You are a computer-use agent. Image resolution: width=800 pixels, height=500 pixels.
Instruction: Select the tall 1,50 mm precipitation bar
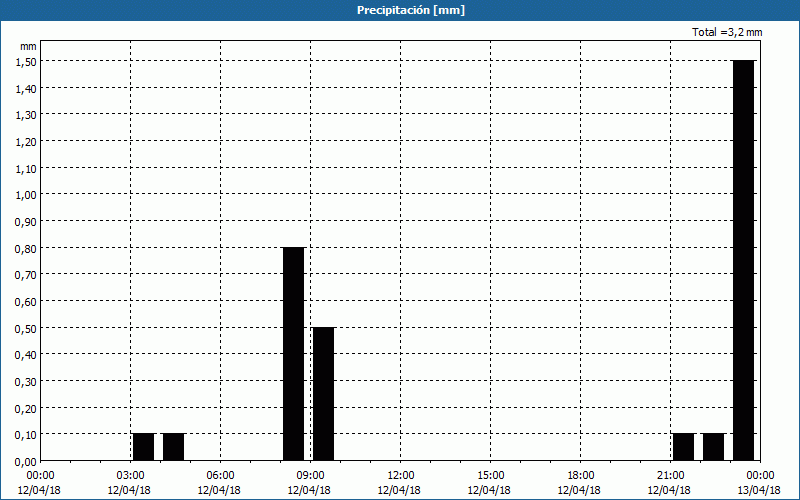point(743,260)
